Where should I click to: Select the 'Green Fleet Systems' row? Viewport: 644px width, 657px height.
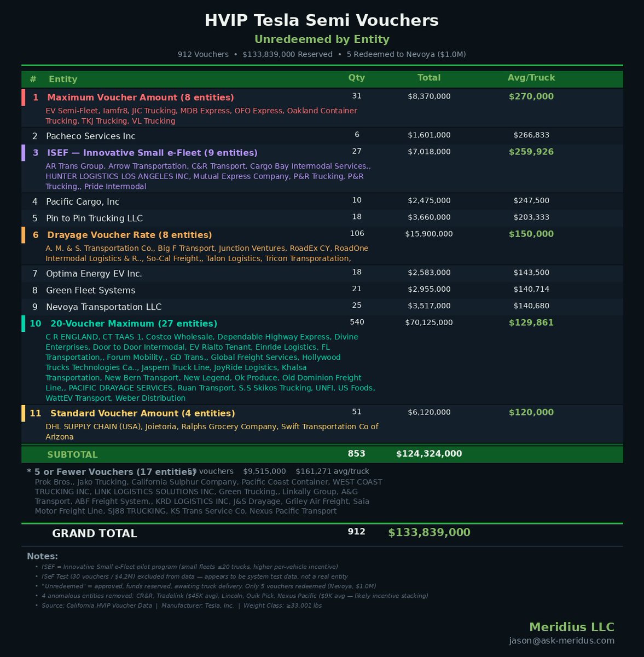tap(322, 290)
